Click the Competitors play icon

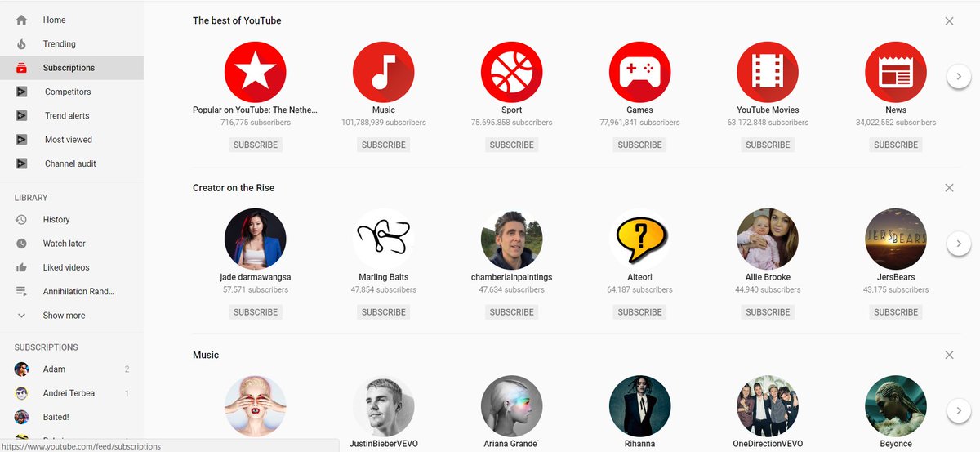[x=22, y=92]
